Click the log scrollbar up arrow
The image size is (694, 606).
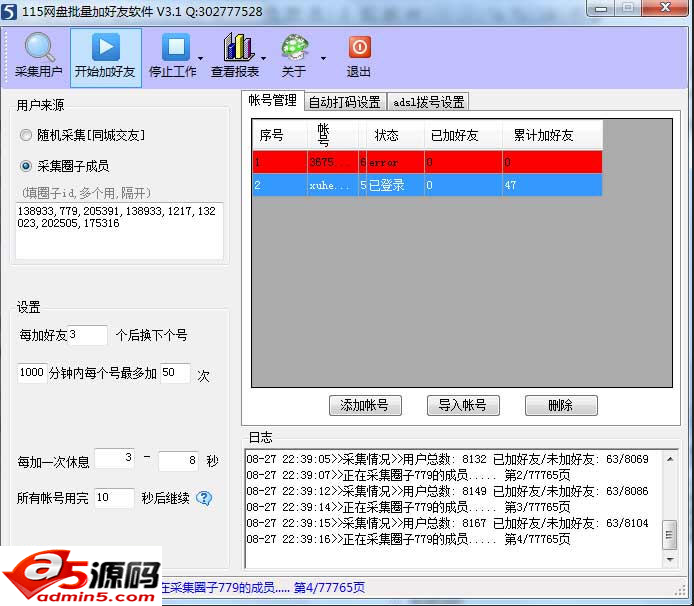(x=670, y=459)
